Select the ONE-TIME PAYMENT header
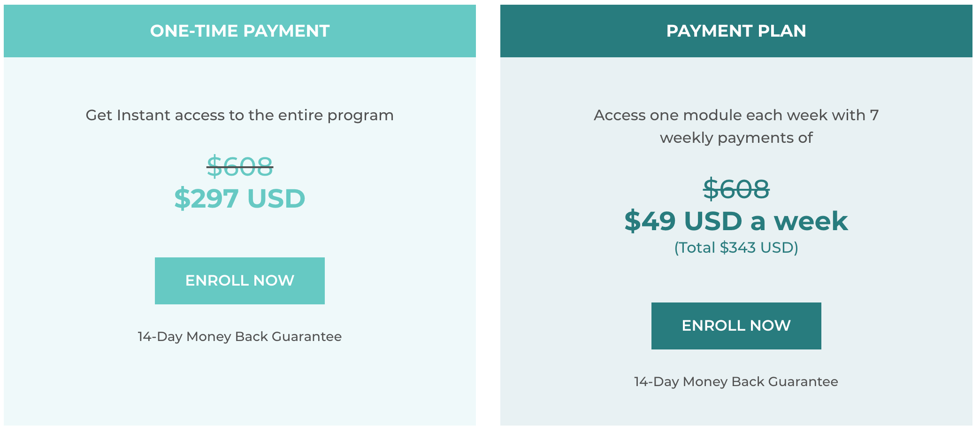The height and width of the screenshot is (434, 980). tap(239, 31)
